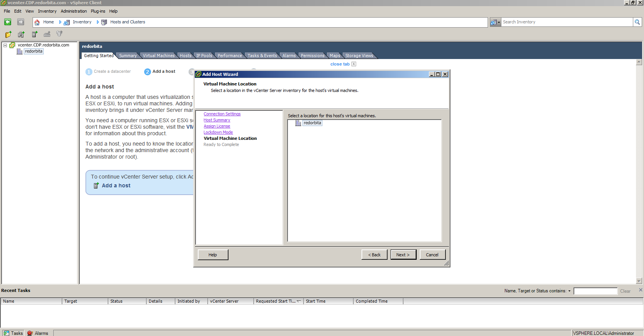
Task: Click Next in Add Host Wizard
Action: (403, 255)
